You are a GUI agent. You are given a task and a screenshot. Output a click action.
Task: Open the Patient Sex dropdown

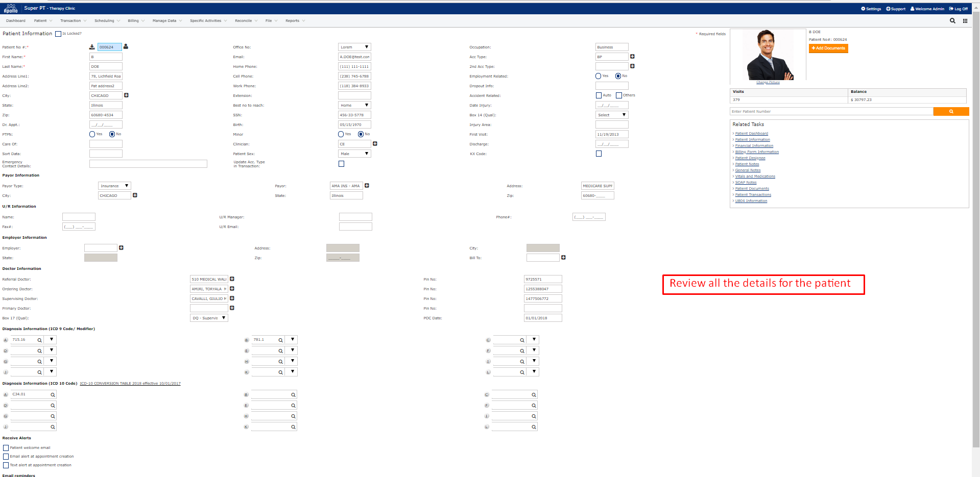pyautogui.click(x=354, y=154)
